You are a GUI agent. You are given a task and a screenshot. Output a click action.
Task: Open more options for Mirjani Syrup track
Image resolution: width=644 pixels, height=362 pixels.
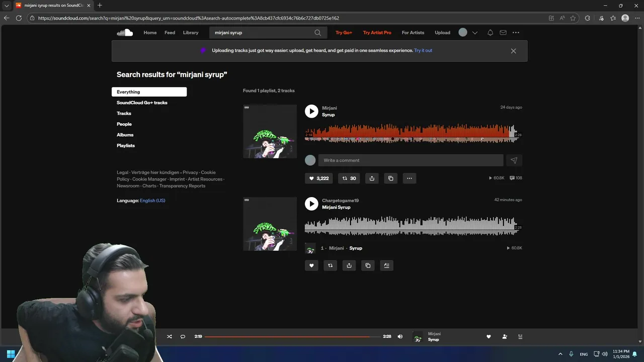pos(410,178)
